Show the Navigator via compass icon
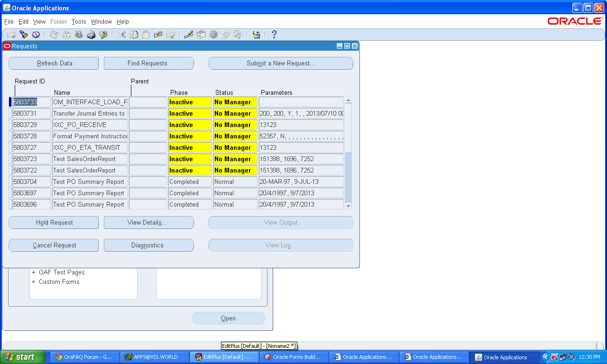This screenshot has width=607, height=364. (36, 35)
